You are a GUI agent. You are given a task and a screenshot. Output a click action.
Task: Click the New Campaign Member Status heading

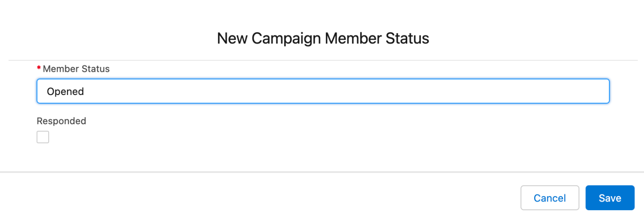[x=323, y=38]
